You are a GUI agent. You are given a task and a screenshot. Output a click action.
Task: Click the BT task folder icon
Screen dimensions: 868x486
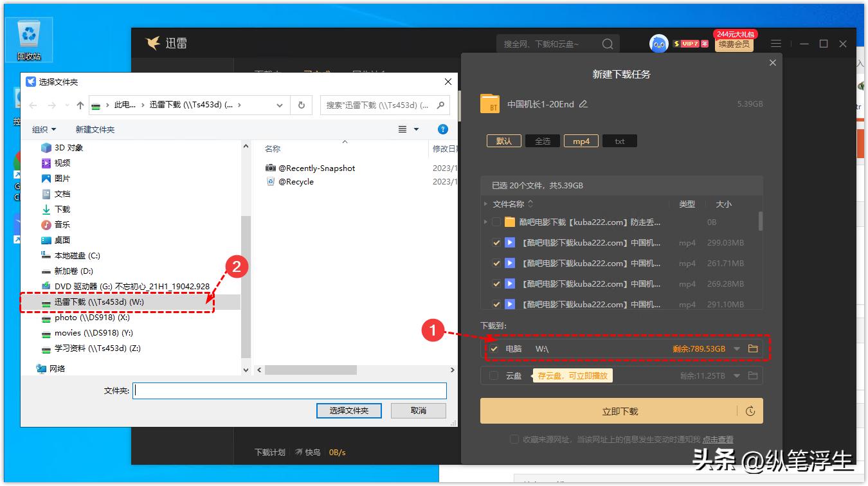491,103
